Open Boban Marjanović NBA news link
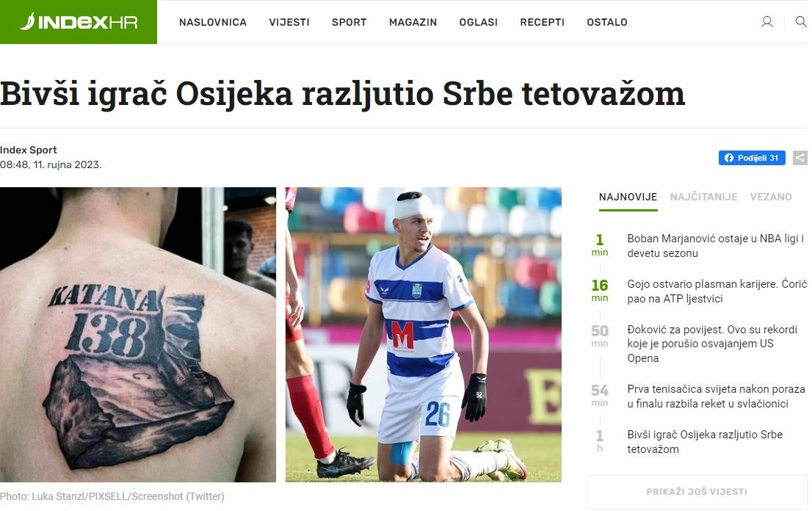Screen dimensions: 812x511 pyautogui.click(x=715, y=246)
